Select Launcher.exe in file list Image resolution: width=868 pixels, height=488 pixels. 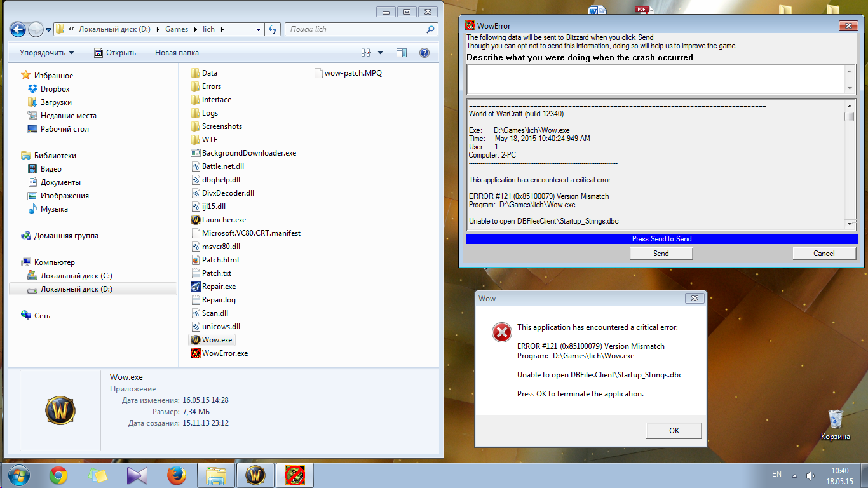point(218,220)
